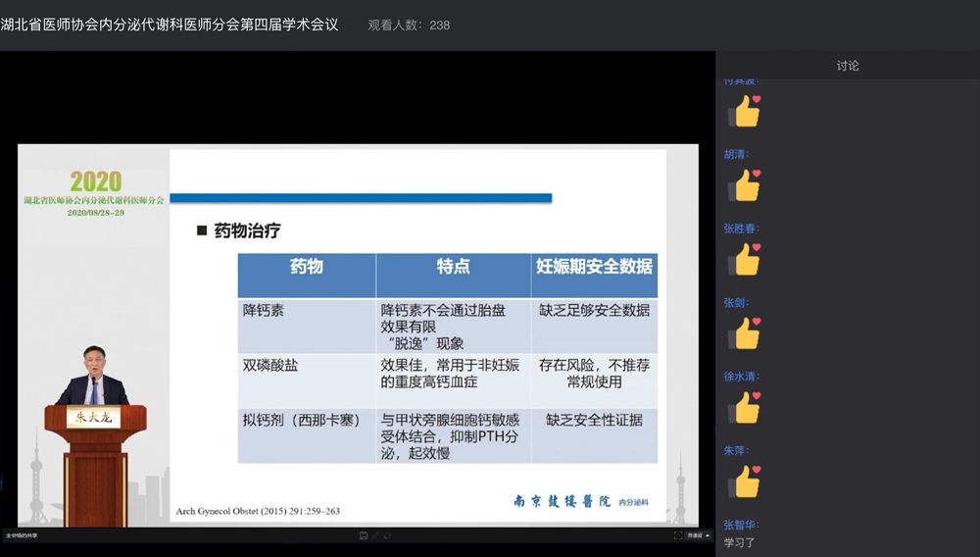Click the 主会场的共享 label at bottom left

click(20, 535)
